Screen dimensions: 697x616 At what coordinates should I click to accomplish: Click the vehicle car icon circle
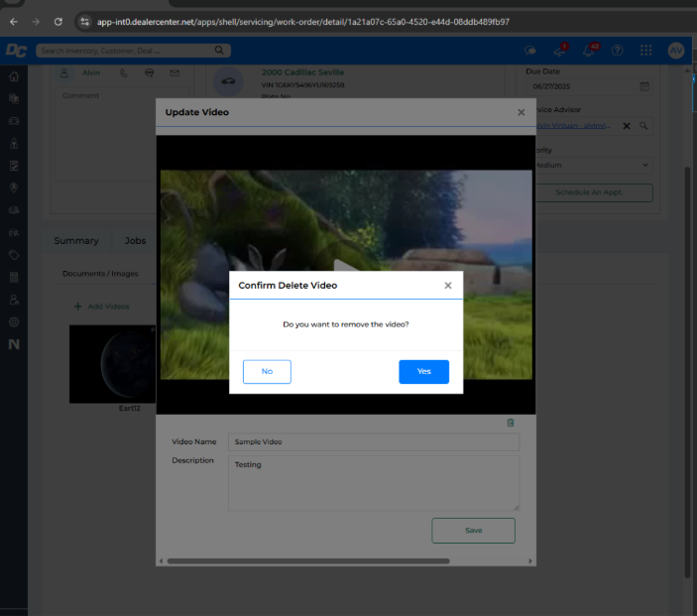click(228, 81)
